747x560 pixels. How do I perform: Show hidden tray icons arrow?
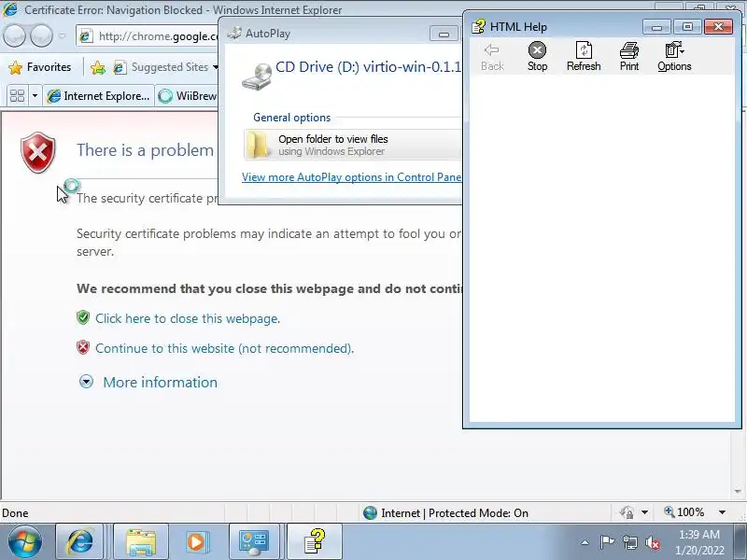pos(585,542)
